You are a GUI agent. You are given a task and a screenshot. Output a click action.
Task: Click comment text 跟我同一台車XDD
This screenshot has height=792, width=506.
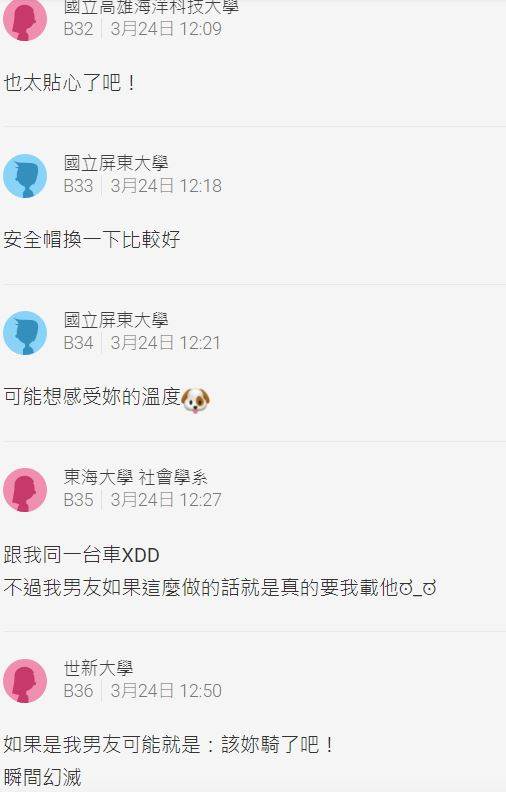(81, 555)
